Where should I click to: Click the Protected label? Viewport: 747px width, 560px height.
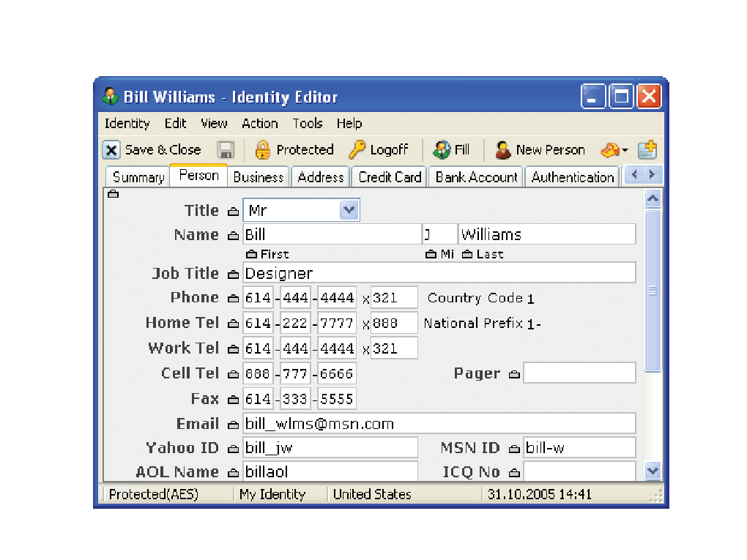coord(305,150)
